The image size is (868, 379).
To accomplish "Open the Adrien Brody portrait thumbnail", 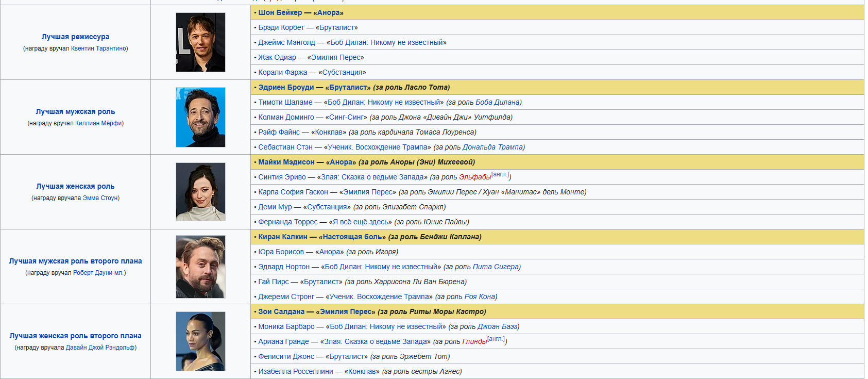I will coord(200,117).
